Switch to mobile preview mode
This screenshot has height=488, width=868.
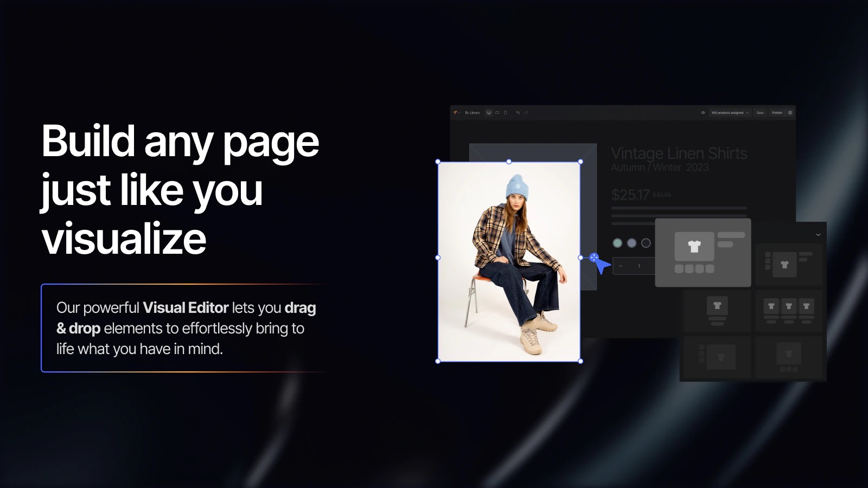[505, 113]
